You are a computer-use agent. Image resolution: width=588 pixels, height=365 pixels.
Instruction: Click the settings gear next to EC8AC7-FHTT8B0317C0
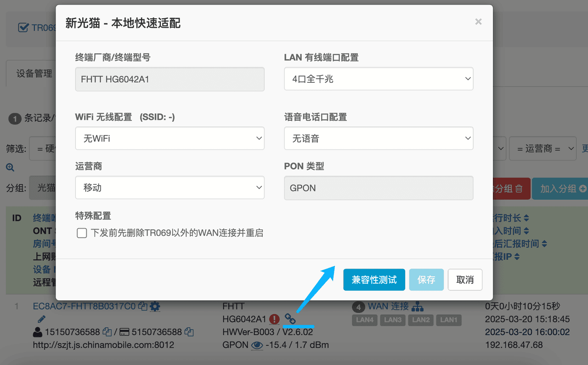pos(155,306)
